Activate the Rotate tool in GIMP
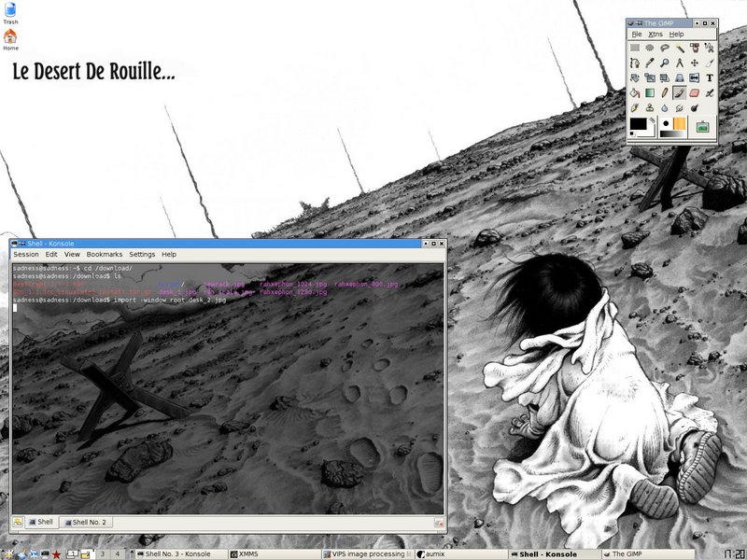 pyautogui.click(x=635, y=78)
